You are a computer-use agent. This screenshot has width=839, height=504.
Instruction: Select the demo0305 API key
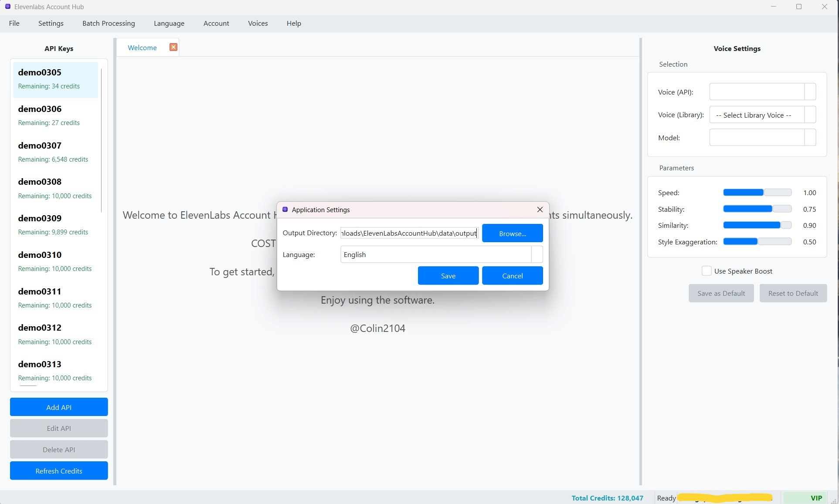[56, 79]
